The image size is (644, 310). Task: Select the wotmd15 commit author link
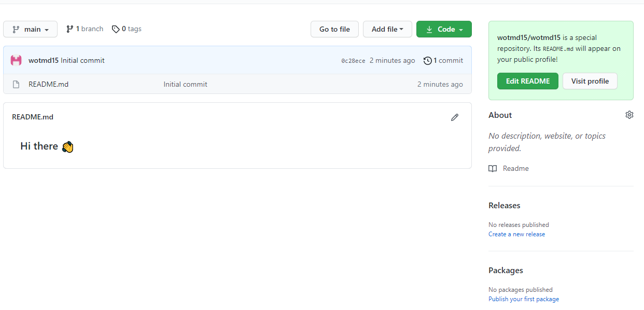point(43,60)
